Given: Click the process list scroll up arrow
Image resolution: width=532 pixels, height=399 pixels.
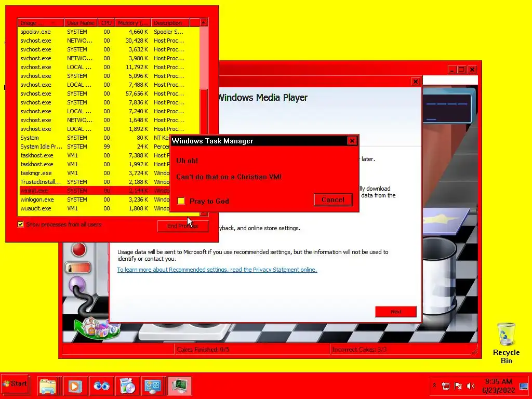Looking at the screenshot, I should pyautogui.click(x=204, y=23).
